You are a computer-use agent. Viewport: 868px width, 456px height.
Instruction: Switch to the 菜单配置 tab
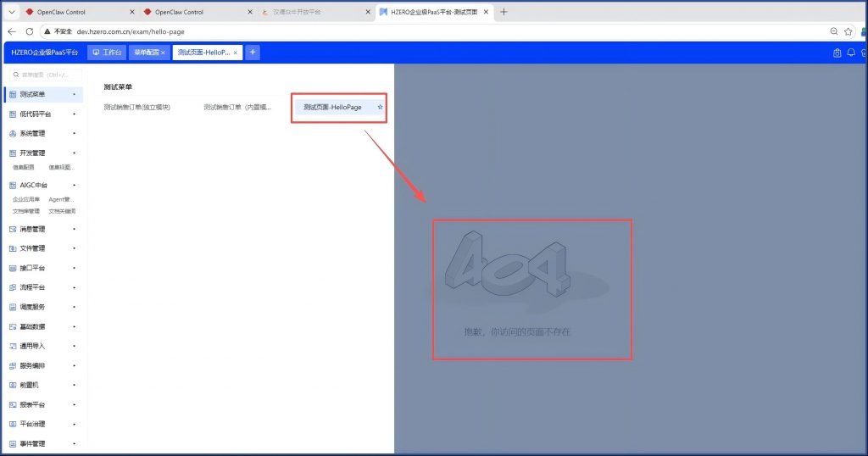(146, 53)
